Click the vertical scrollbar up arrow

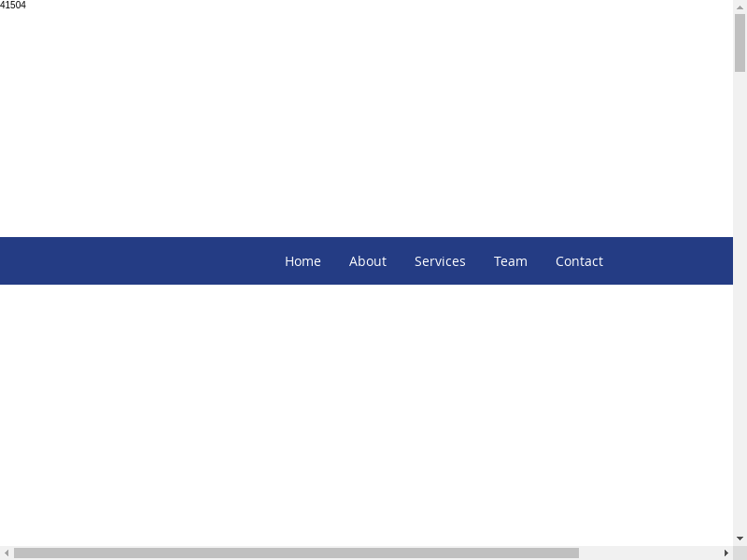pyautogui.click(x=740, y=7)
